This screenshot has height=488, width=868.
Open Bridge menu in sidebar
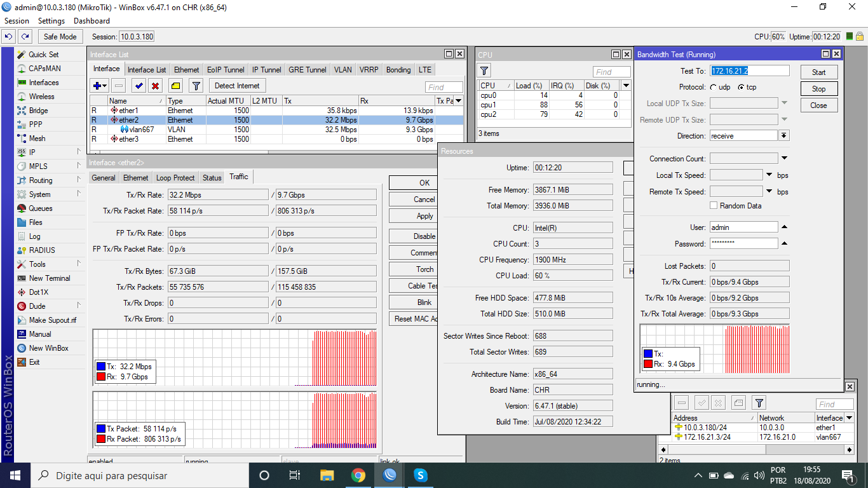(38, 111)
